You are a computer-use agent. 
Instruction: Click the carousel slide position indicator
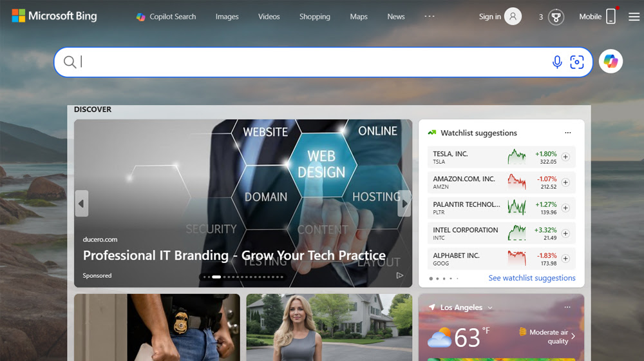tap(243, 277)
